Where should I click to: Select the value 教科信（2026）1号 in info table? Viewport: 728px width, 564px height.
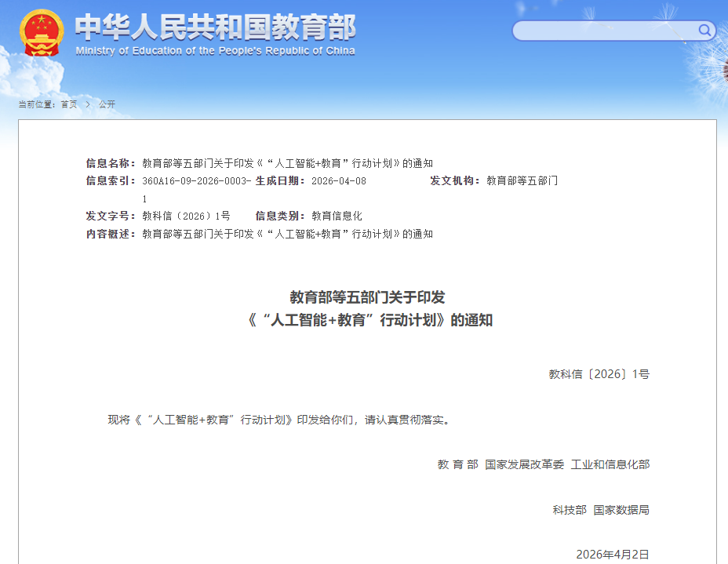click(x=186, y=217)
